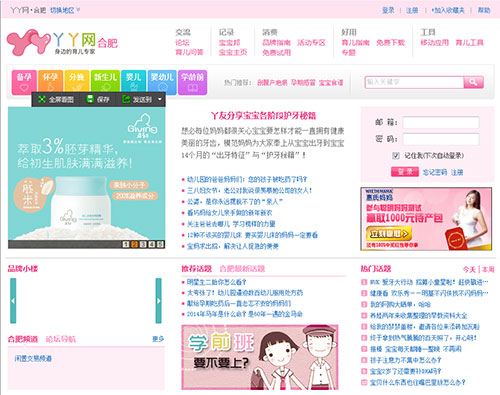The image size is (500, 395).
Task: Switch to the 合肥最新话题 tab
Action: (242, 269)
